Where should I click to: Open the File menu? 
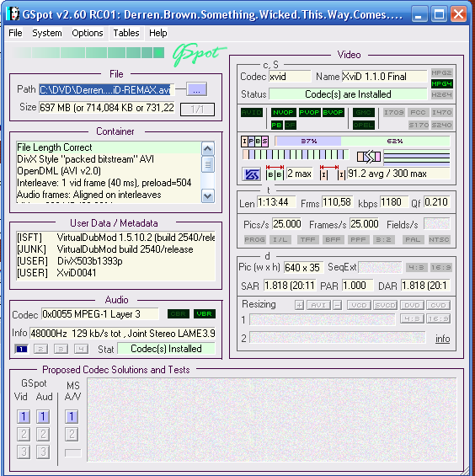point(15,33)
